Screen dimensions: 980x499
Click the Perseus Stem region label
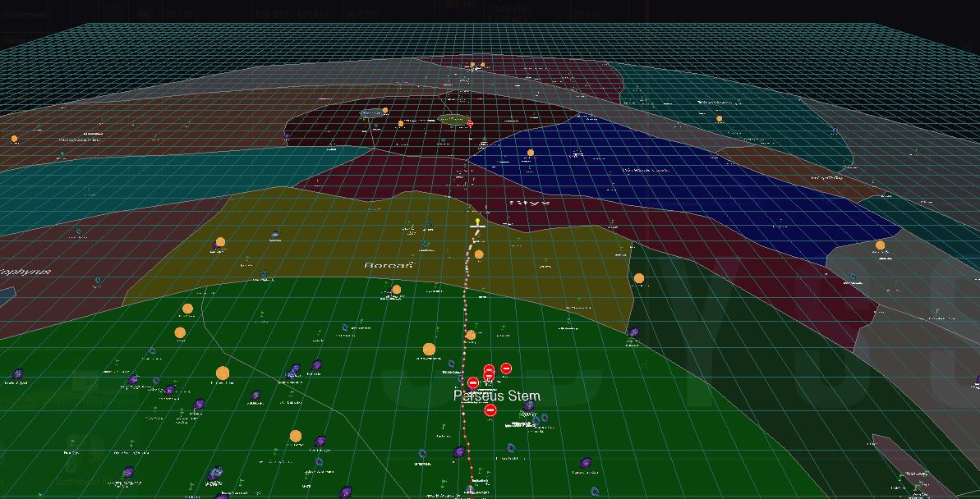(x=497, y=396)
